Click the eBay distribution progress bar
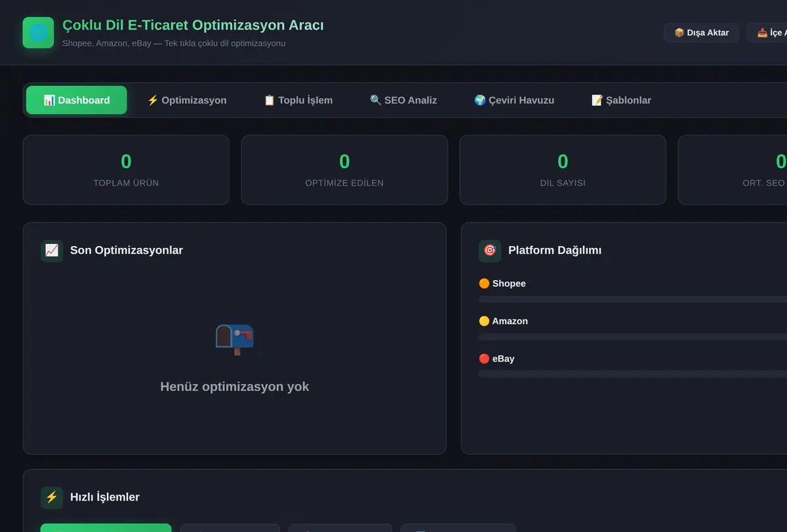 pos(633,374)
